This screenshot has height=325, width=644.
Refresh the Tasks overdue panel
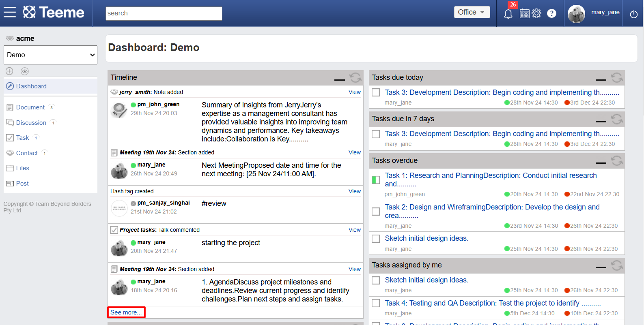click(617, 160)
